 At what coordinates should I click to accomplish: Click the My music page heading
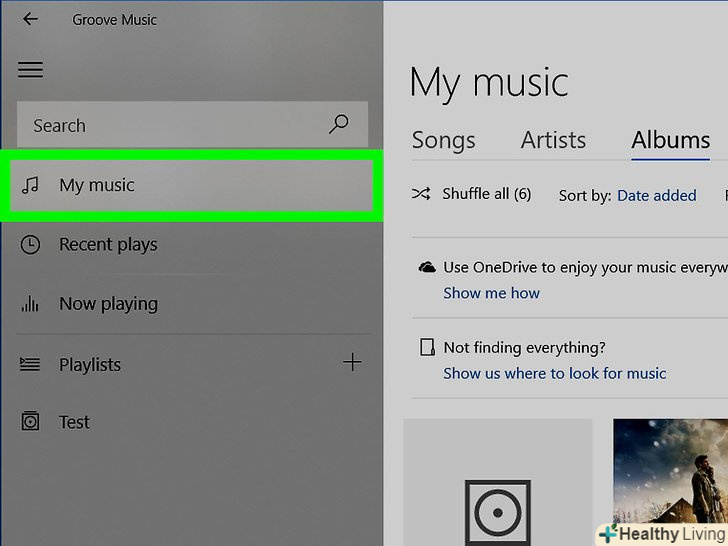tap(489, 84)
